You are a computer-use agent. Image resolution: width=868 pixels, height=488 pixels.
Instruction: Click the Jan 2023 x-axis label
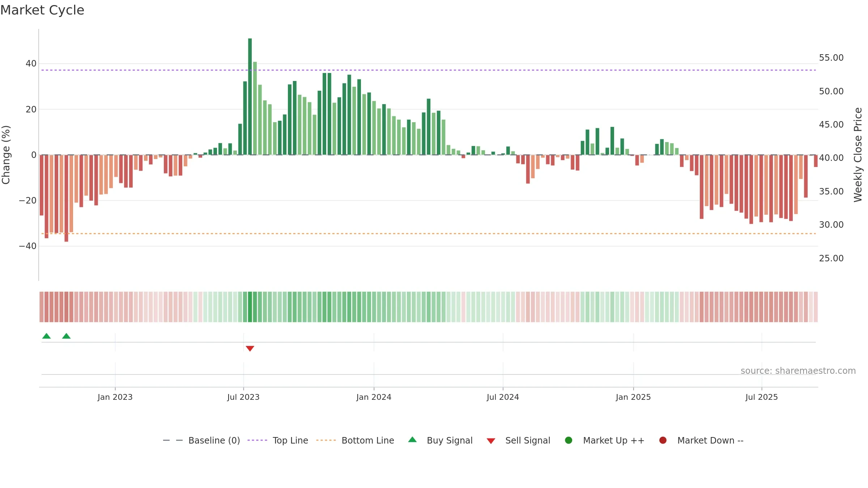(115, 397)
